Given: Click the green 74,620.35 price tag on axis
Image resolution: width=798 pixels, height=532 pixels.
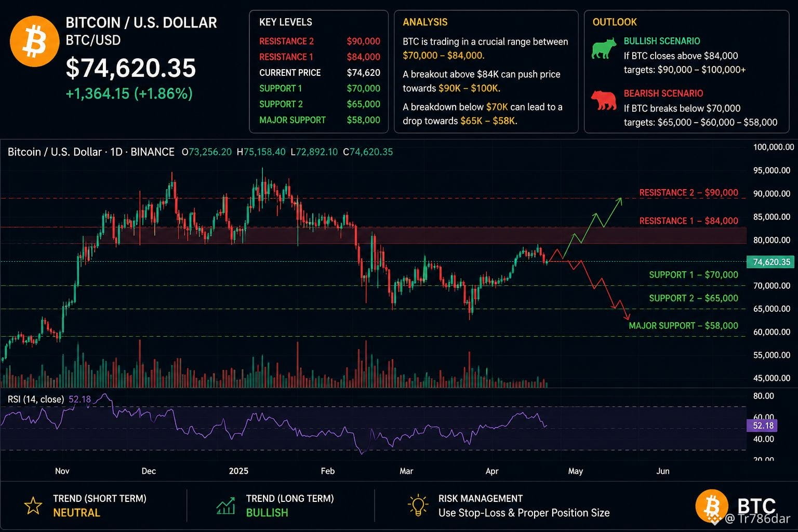Looking at the screenshot, I should (770, 262).
